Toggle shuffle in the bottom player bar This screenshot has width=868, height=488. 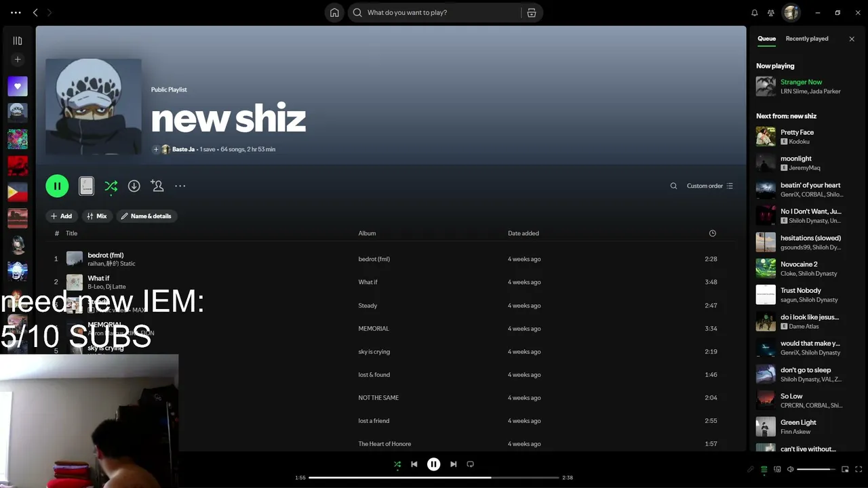397,464
